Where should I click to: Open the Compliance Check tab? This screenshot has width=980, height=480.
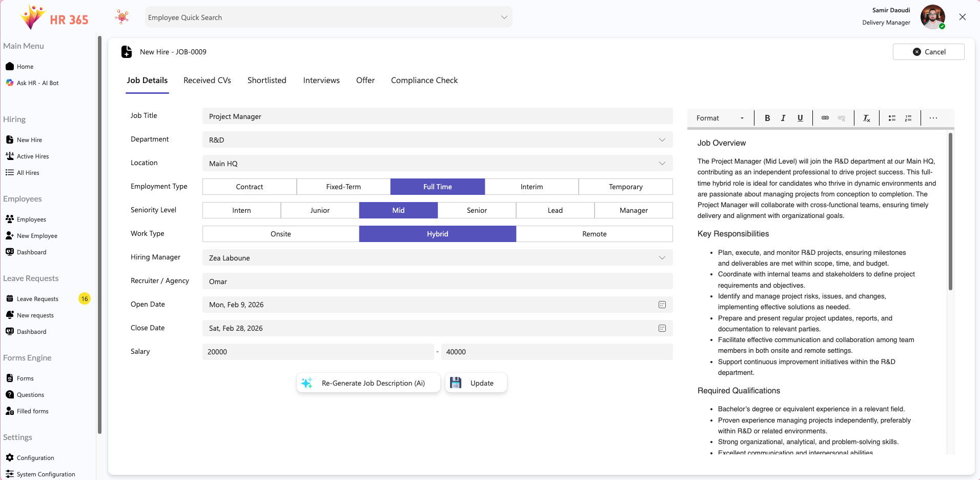[x=424, y=81]
